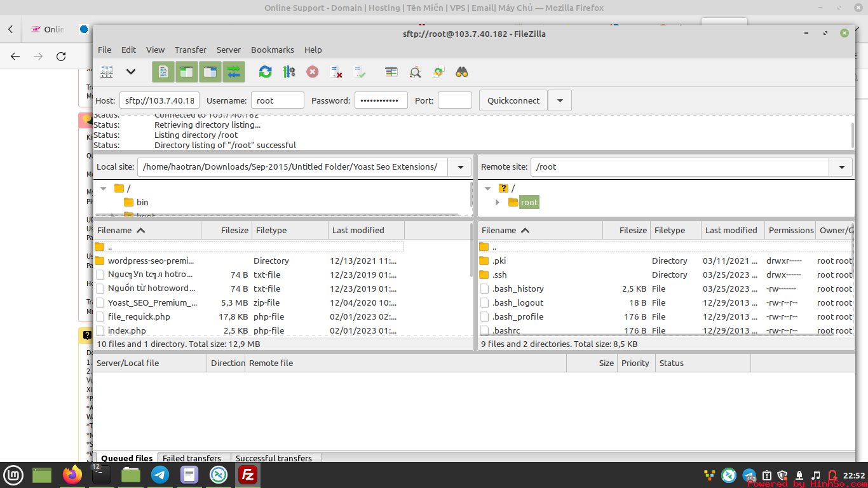Toggle the transfer queue display
Screen dimensions: 868x488
pos(234,72)
